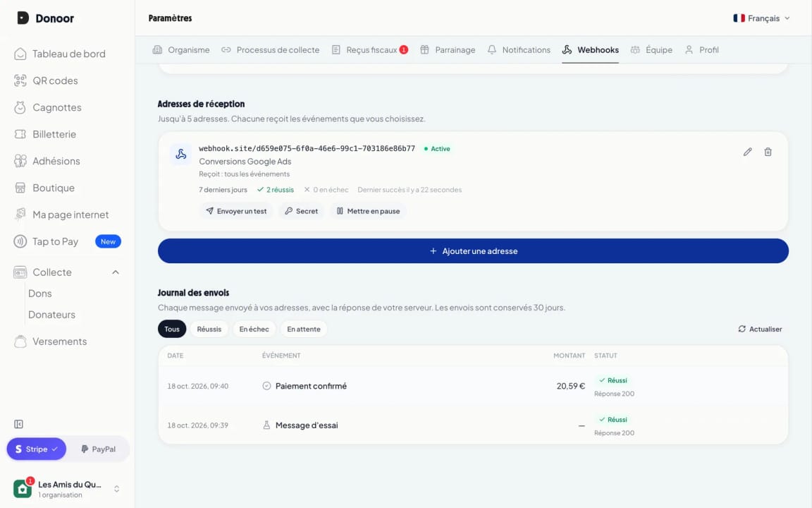Click the red badge on Reçus fiscaux
Viewport: 812px width, 508px height.
coord(404,50)
